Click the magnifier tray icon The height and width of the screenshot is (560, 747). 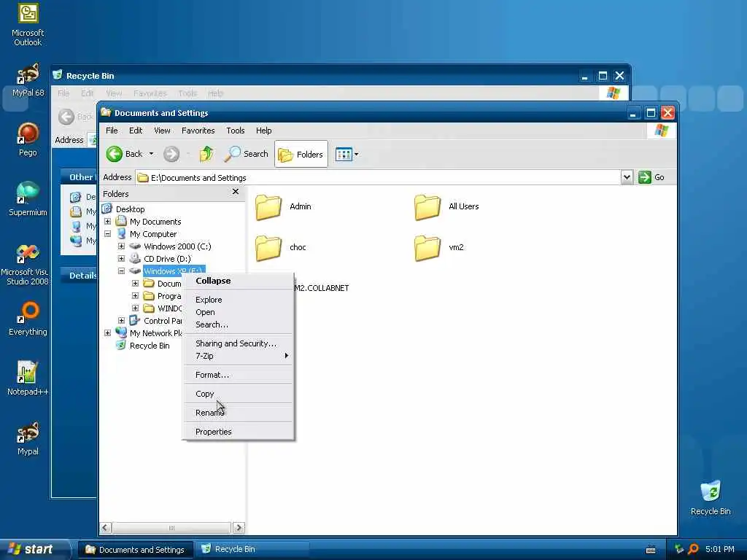(694, 549)
